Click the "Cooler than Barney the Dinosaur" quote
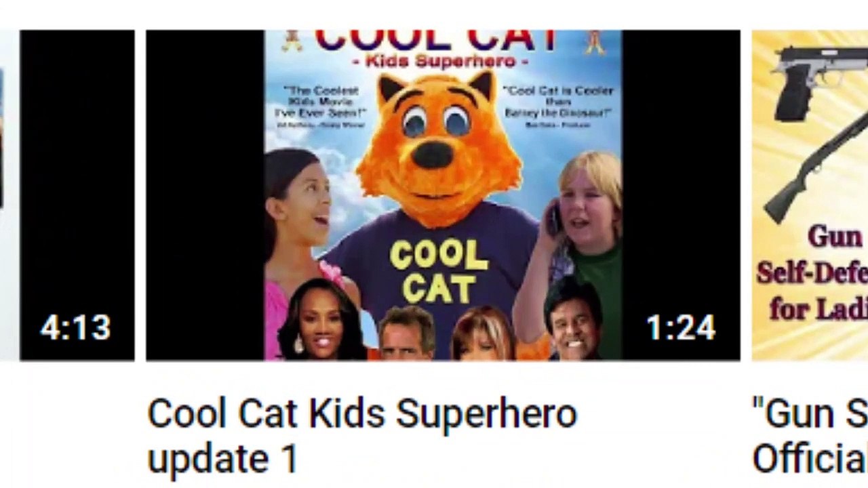The width and height of the screenshot is (868, 488). pyautogui.click(x=557, y=105)
